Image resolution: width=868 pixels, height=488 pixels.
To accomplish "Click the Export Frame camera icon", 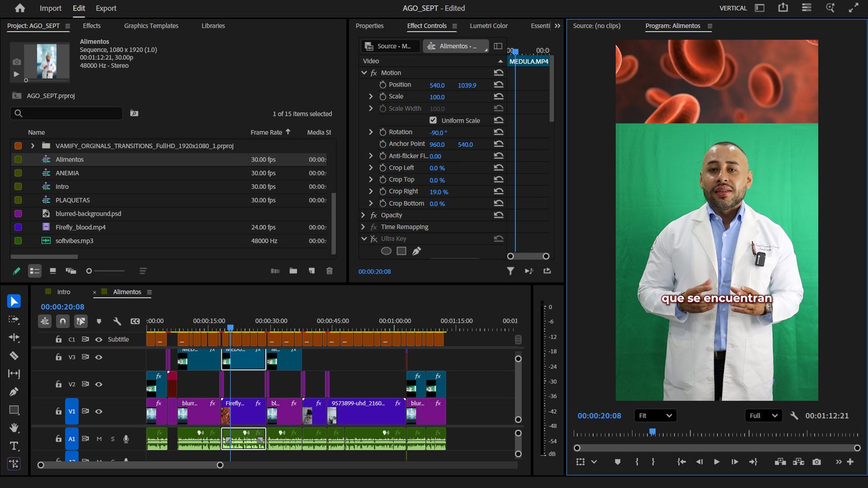I will coord(816,462).
